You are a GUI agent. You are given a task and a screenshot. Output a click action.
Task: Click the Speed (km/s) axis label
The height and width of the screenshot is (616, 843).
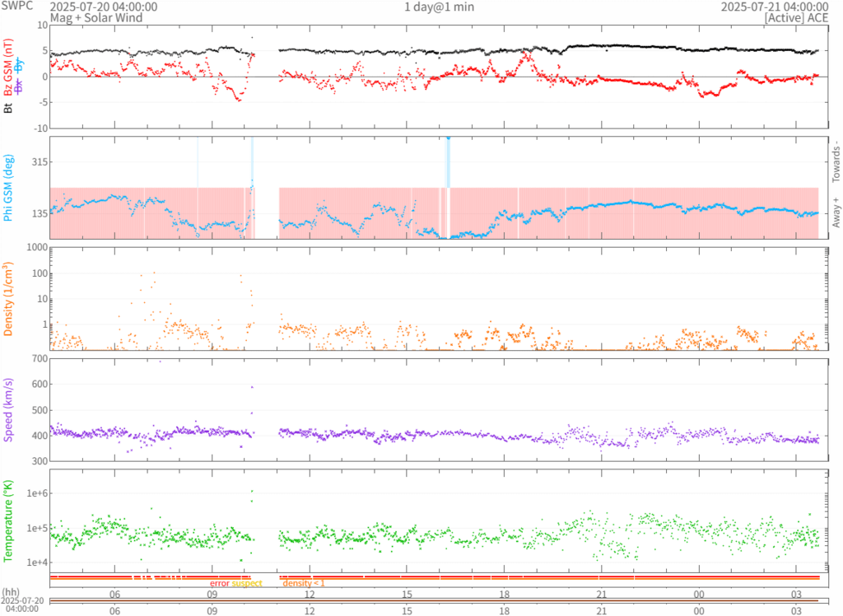pos(10,409)
